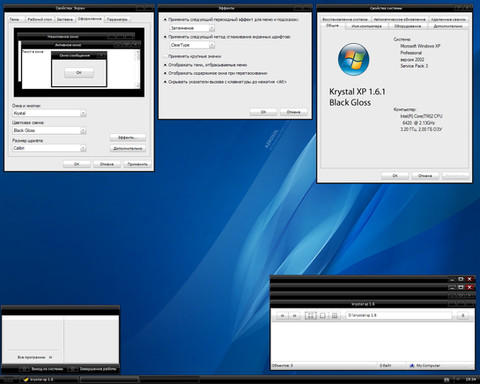Image resolution: width=480 pixels, height=384 pixels.
Task: Click the Применить button in Display Properties
Action: [137, 164]
